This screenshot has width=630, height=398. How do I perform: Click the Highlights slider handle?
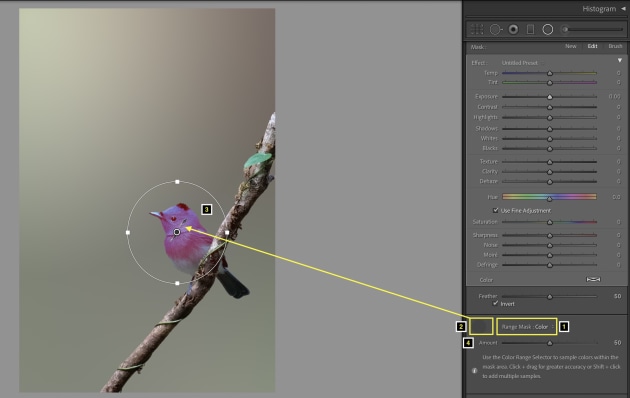tap(550, 118)
